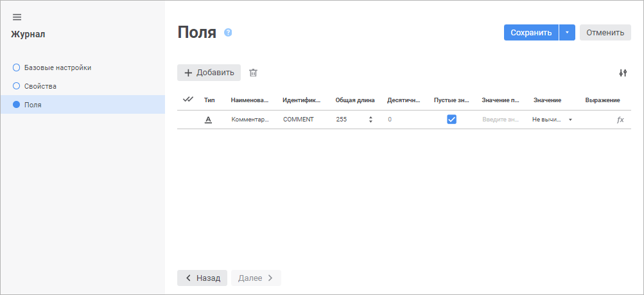
Task: Open the hamburger menu icon
Action: pyautogui.click(x=17, y=17)
